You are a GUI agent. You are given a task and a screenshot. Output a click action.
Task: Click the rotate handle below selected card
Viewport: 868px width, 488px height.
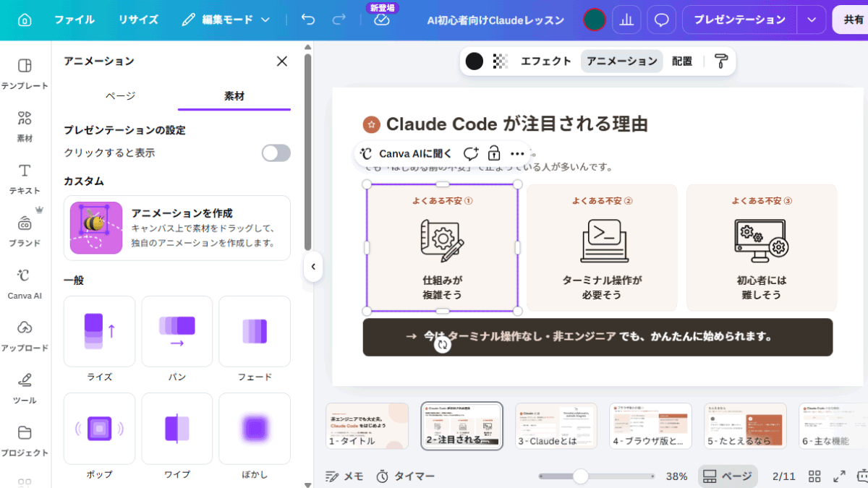[443, 345]
